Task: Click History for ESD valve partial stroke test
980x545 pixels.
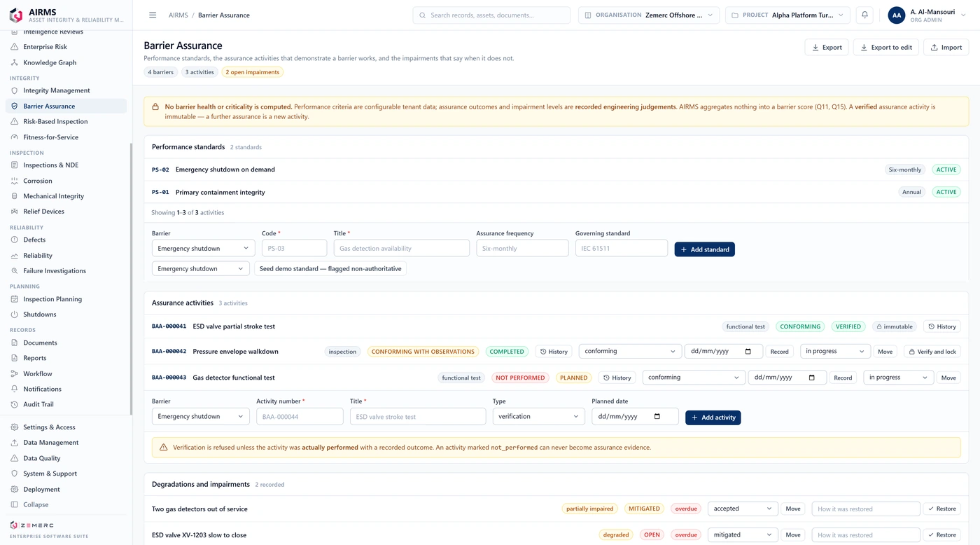Action: point(941,326)
